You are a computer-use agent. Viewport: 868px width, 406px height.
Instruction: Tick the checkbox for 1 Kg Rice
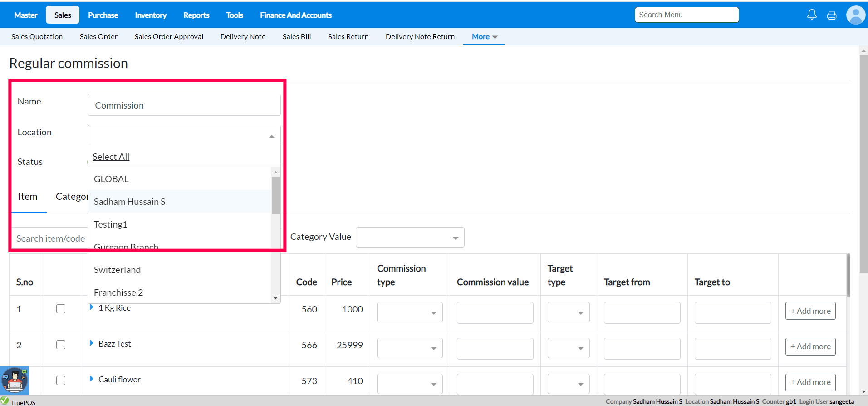click(x=61, y=309)
